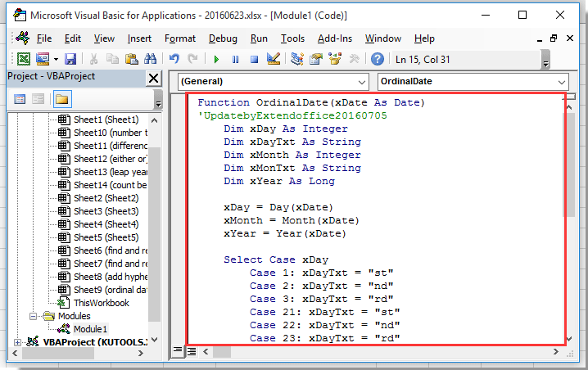
Task: Select Module1 in project tree
Action: 90,329
